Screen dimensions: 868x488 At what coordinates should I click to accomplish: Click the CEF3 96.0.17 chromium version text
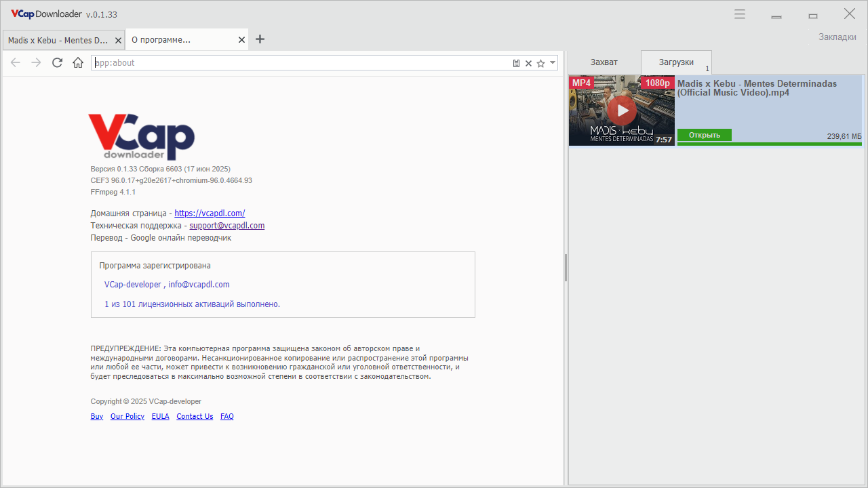[x=172, y=181]
